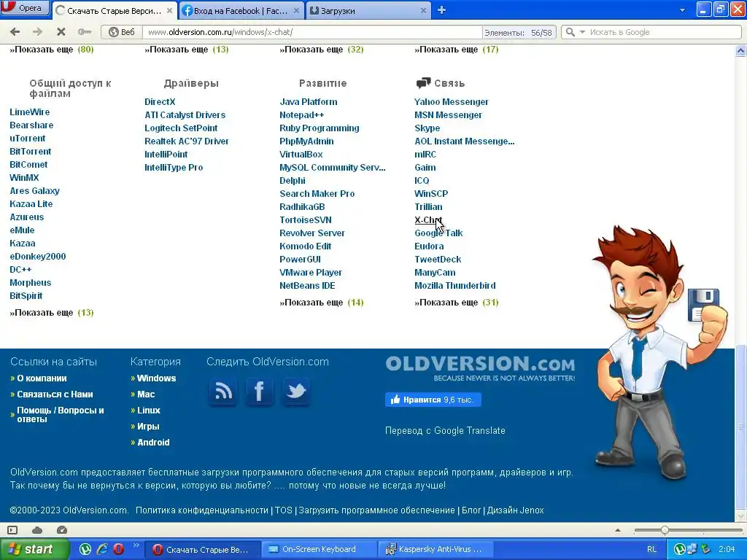This screenshot has height=560, width=747.
Task: Click the Opera Link cloud icon
Action: point(37,530)
